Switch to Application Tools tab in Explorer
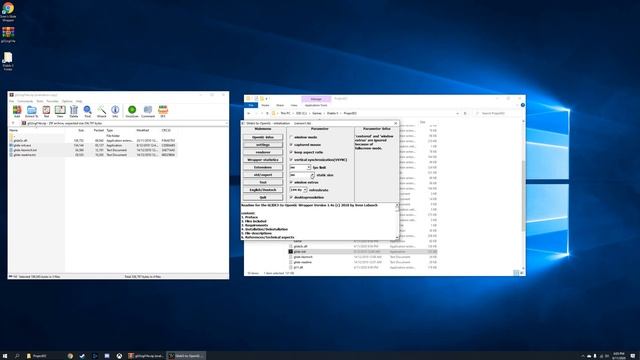 click(x=316, y=105)
